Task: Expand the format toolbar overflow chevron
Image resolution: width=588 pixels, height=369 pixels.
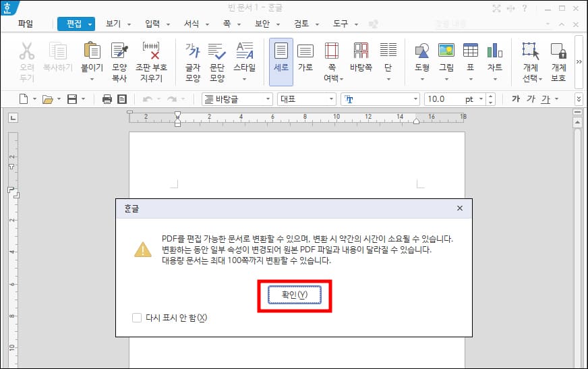Action: coord(579,99)
